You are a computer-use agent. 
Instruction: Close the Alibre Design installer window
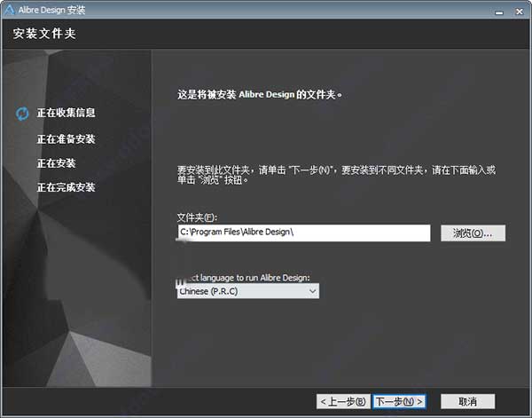click(520, 12)
